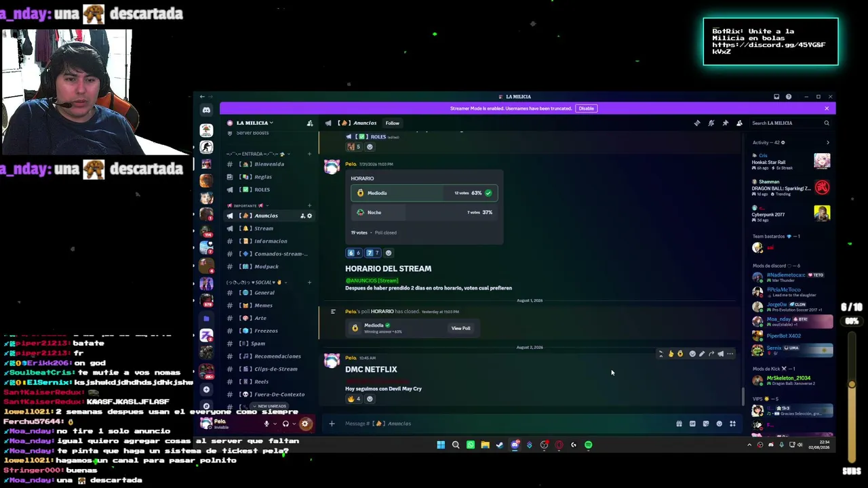Viewport: 868px width, 488px height.
Task: Open the threads icon in channel header
Action: point(697,123)
